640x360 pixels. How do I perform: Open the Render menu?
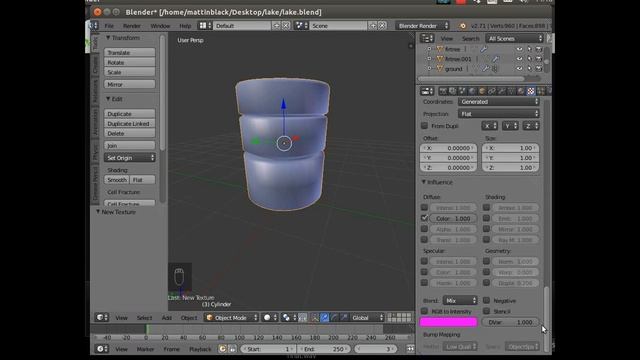click(132, 26)
